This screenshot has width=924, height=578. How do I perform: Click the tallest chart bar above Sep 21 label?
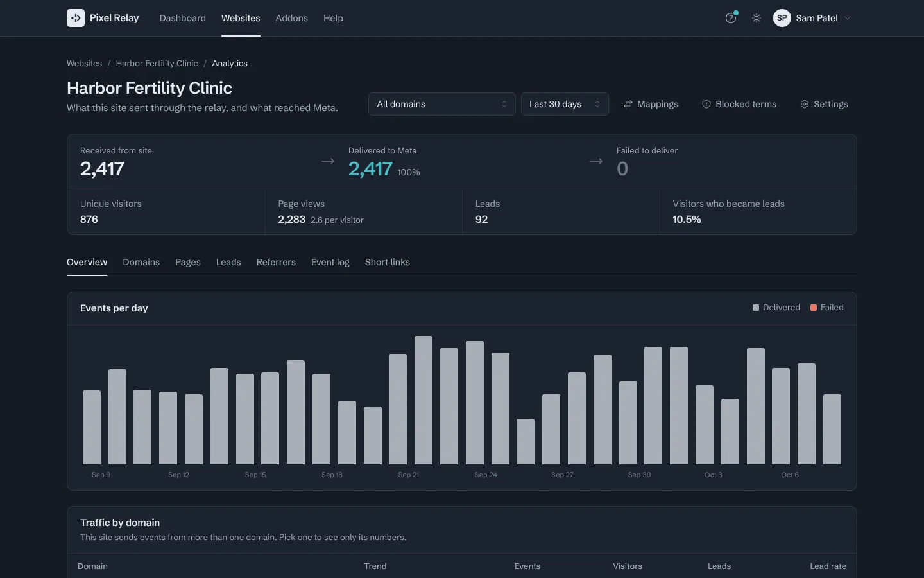pos(424,400)
